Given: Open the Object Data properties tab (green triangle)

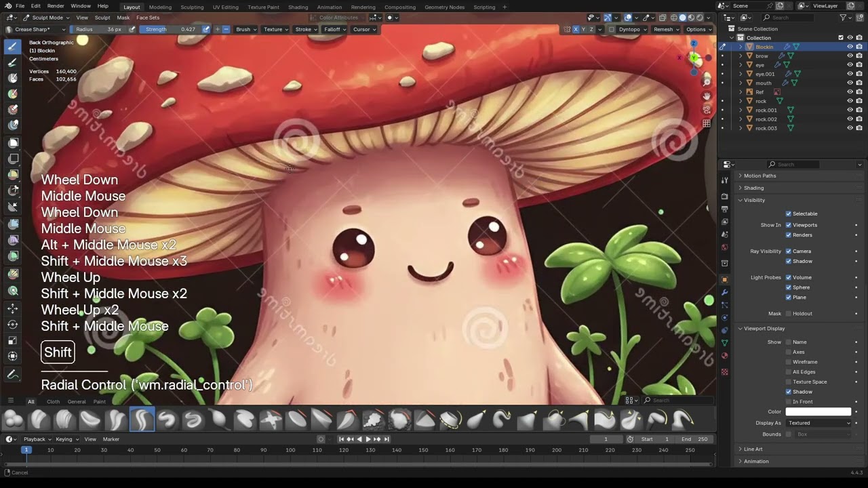Looking at the screenshot, I should tap(725, 343).
